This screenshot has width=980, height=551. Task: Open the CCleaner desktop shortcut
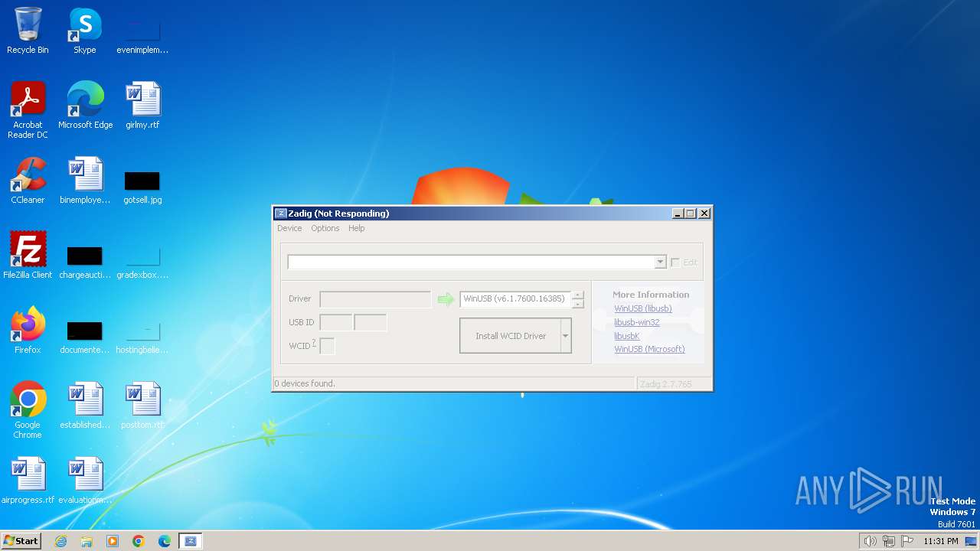point(28,181)
